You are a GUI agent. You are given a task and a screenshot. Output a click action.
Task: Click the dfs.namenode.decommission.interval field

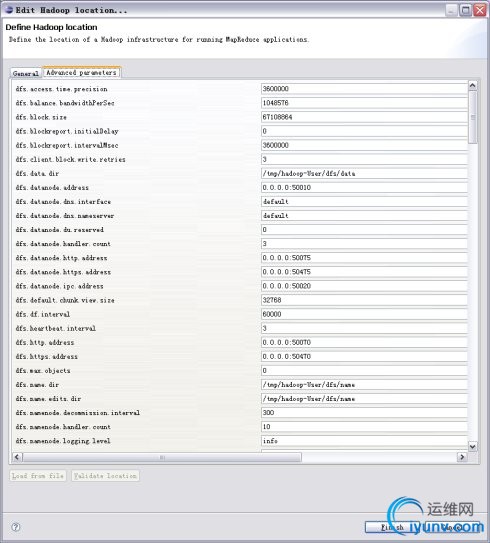coord(364,413)
